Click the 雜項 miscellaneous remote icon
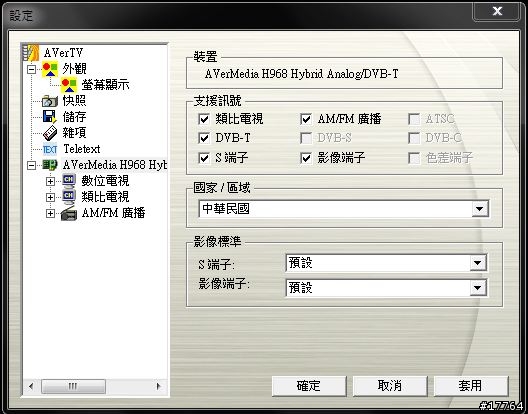The width and height of the screenshot is (528, 414). pyautogui.click(x=50, y=133)
